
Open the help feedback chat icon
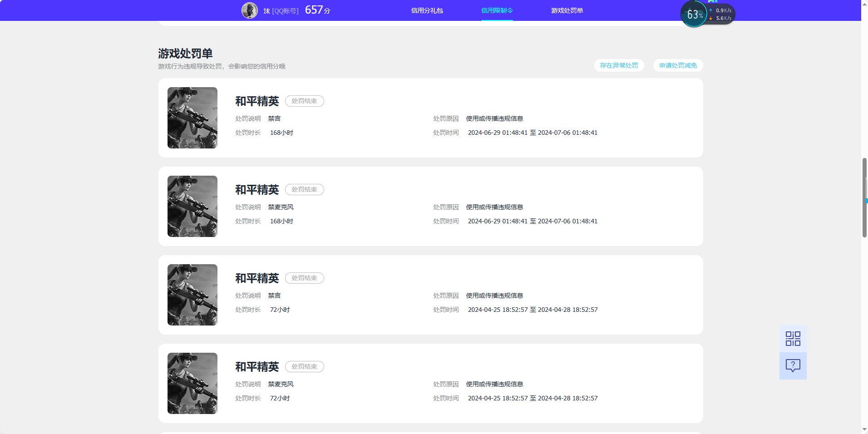793,366
